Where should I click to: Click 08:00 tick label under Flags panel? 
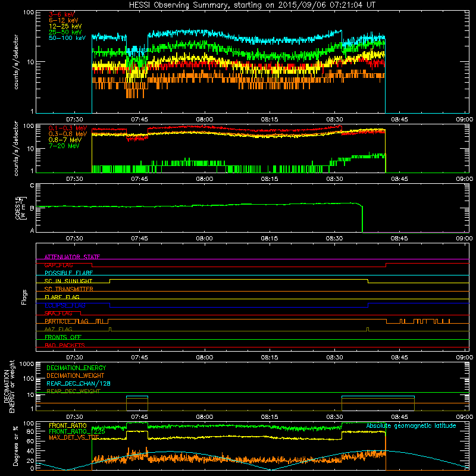point(204,358)
